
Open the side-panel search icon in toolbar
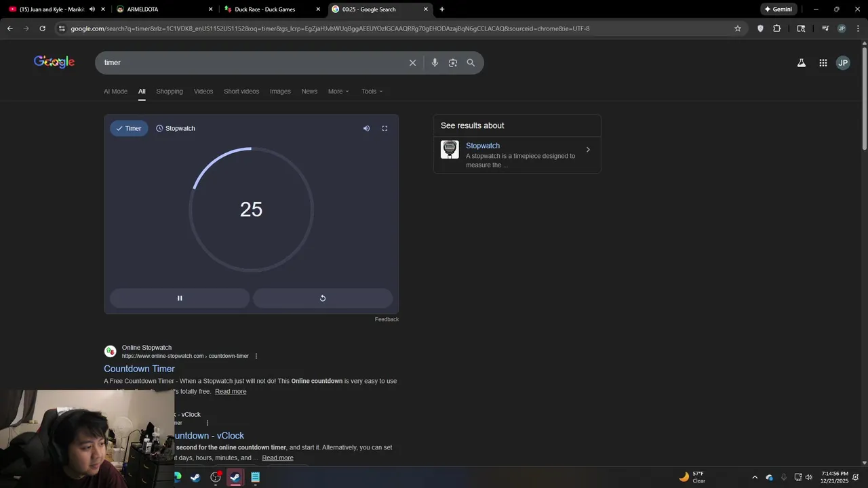tap(801, 28)
